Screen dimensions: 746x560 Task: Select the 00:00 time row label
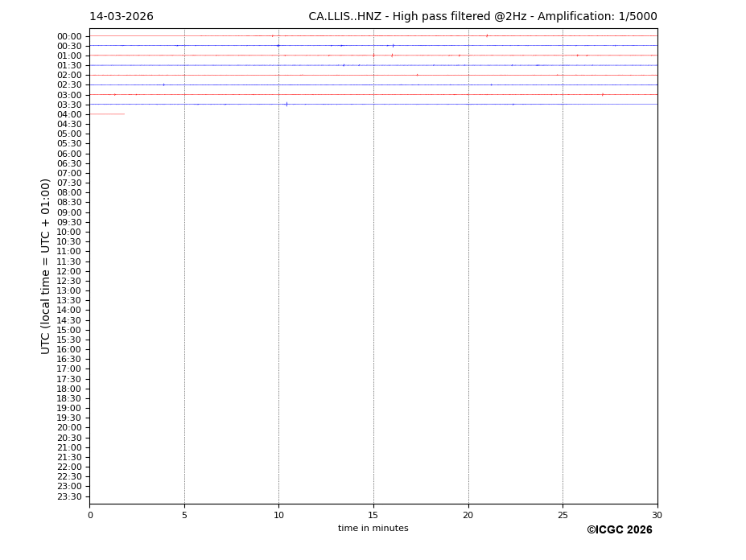[69, 36]
